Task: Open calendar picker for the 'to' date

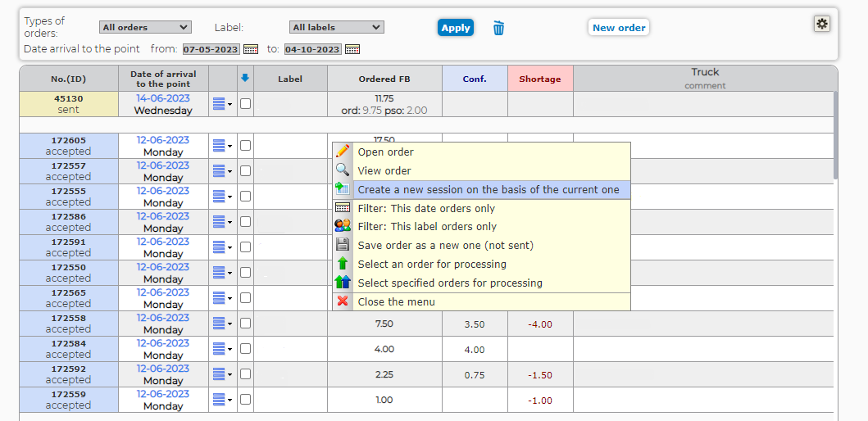Action: [352, 49]
